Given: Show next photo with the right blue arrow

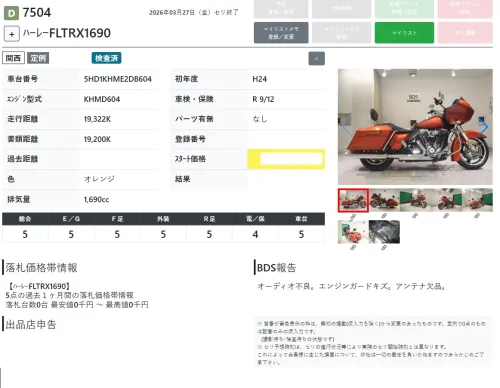Looking at the screenshot, I should [x=483, y=127].
